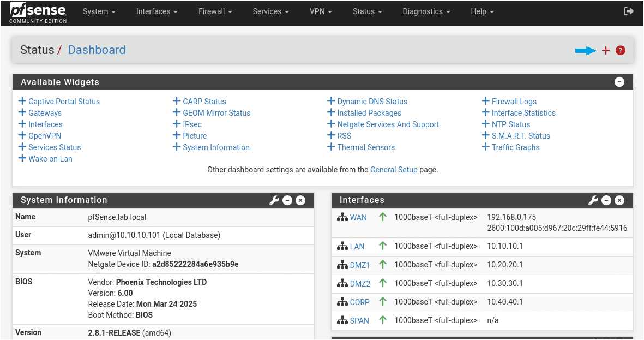This screenshot has height=340, width=644.
Task: Select the hostname pfSense.lab.local
Action: tap(117, 217)
